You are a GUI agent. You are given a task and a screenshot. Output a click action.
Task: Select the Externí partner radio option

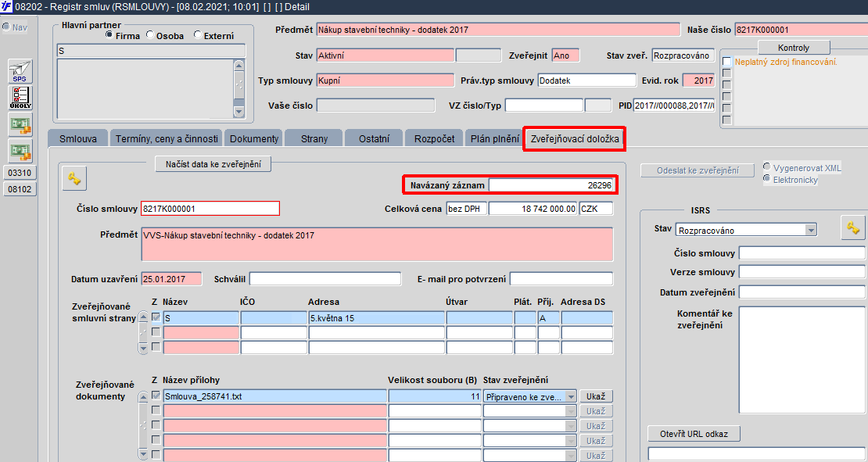(198, 35)
